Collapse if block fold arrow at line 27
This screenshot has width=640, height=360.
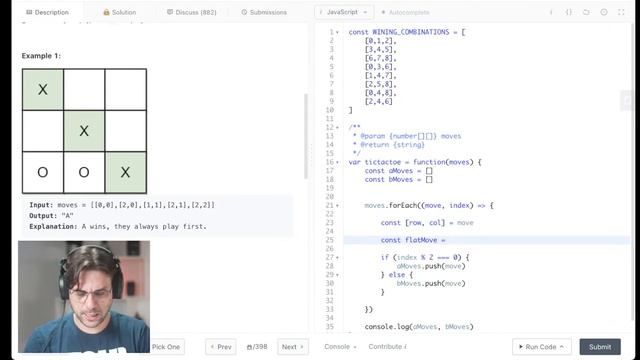(x=338, y=258)
